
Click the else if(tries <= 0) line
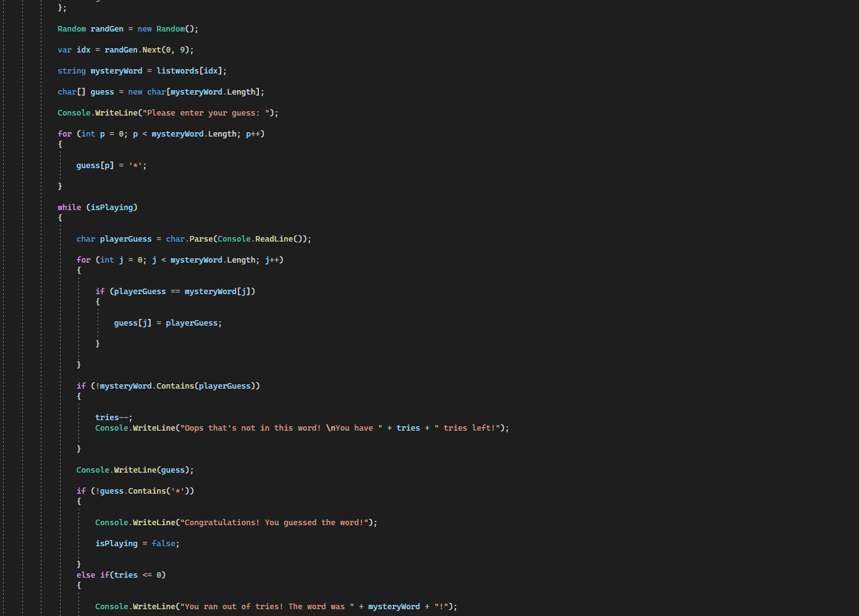pyautogui.click(x=122, y=575)
